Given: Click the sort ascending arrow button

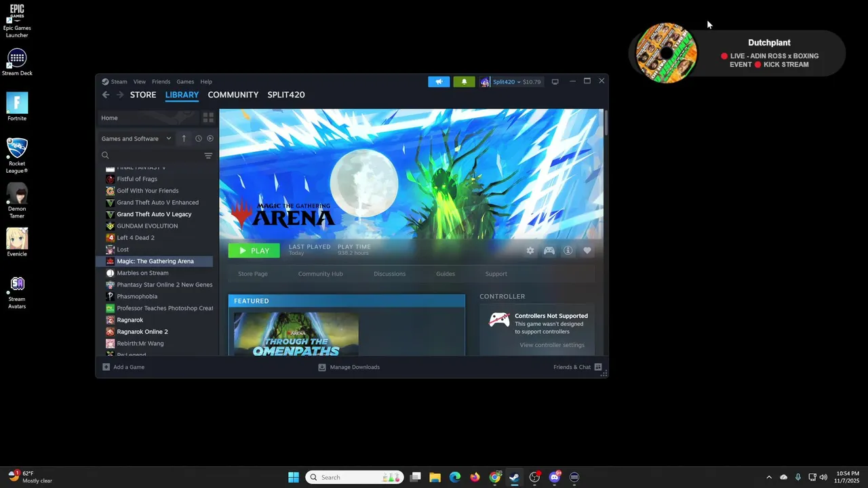Looking at the screenshot, I should 184,138.
